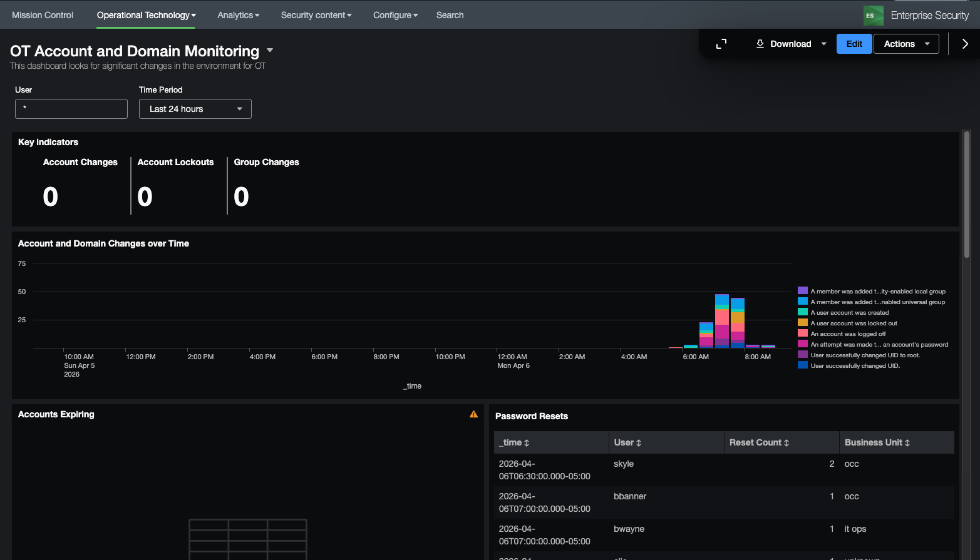The width and height of the screenshot is (980, 560).
Task: Expand the right side panel chevron
Action: (965, 44)
